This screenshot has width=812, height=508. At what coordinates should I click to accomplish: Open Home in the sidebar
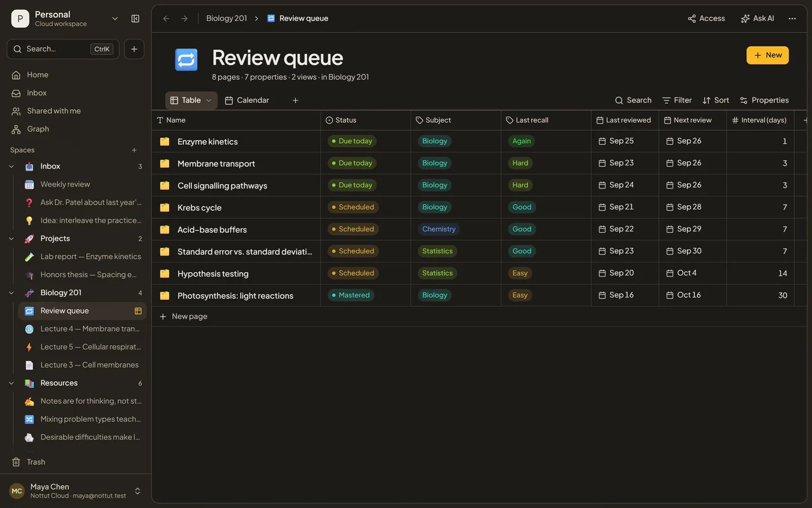[x=38, y=75]
